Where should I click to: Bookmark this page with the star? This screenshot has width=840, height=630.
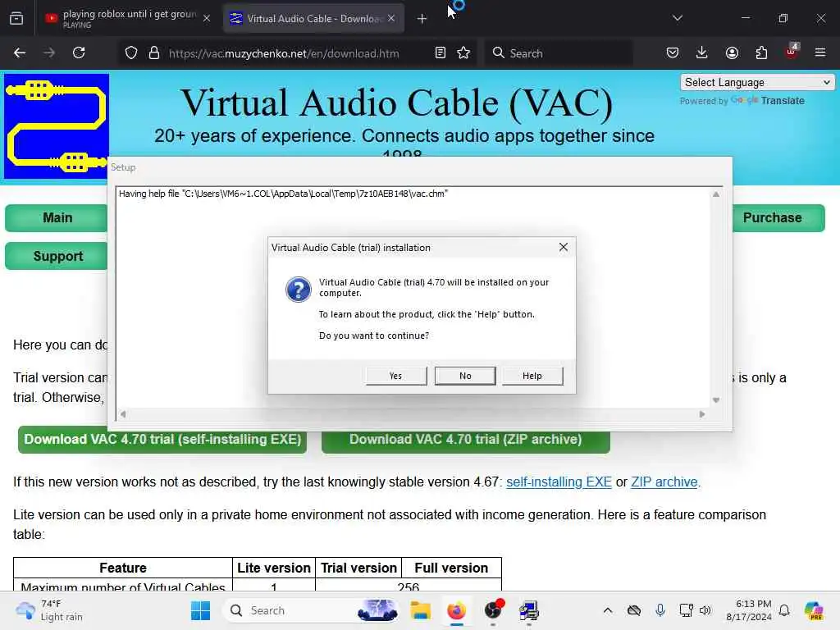click(463, 53)
